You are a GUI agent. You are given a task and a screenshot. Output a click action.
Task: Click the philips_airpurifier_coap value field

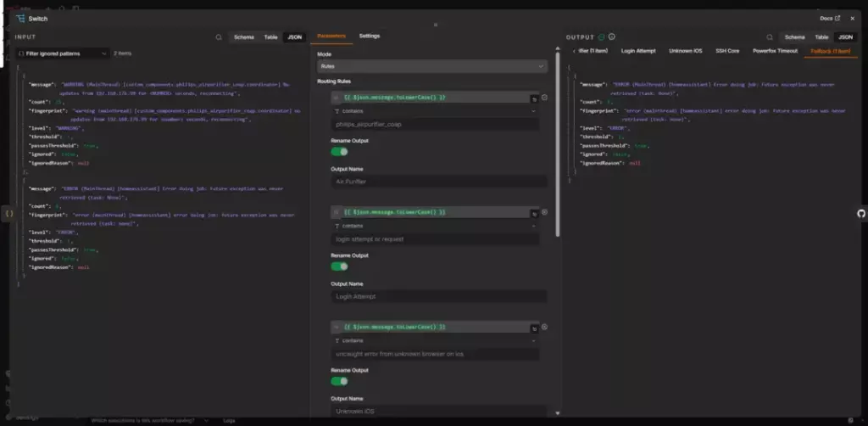435,125
